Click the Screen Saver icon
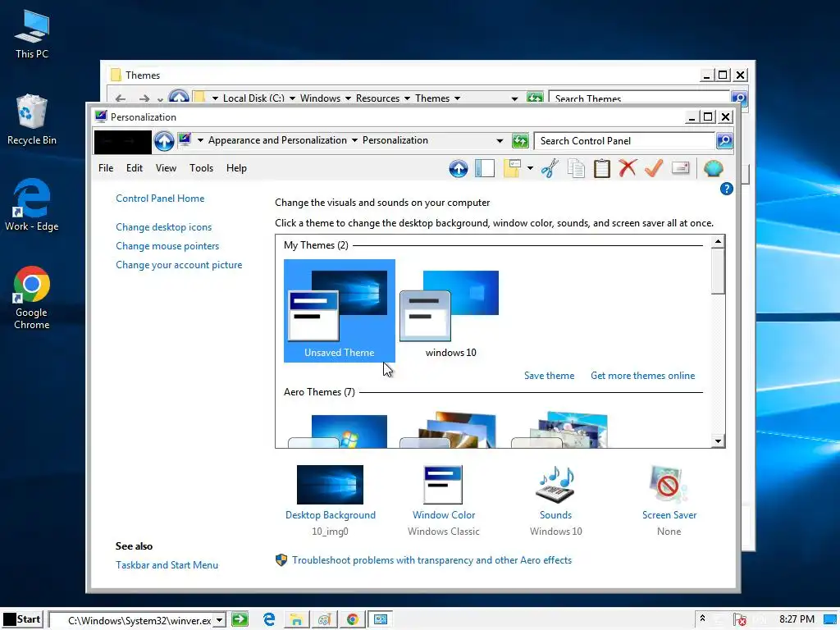Image resolution: width=840 pixels, height=630 pixels. coord(669,484)
